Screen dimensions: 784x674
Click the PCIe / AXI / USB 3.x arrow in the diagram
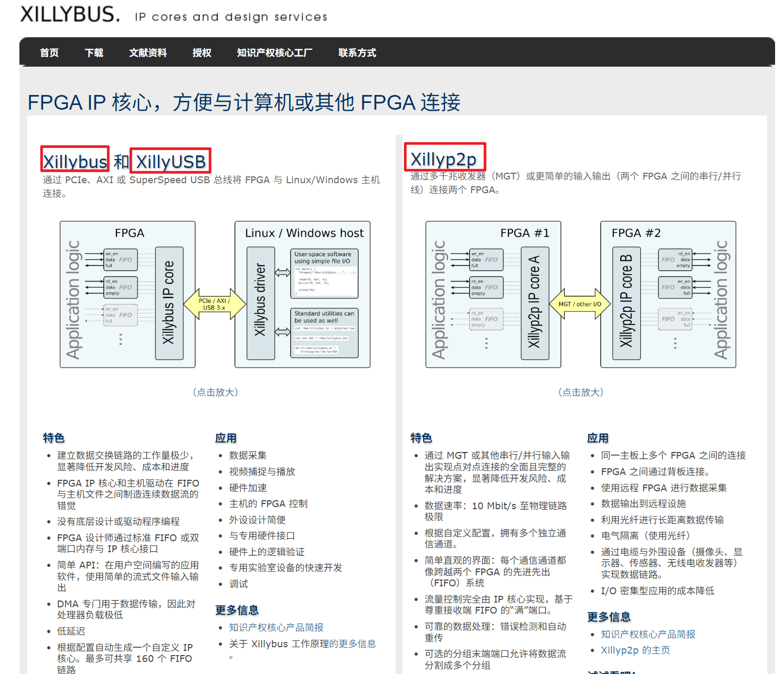tap(215, 304)
